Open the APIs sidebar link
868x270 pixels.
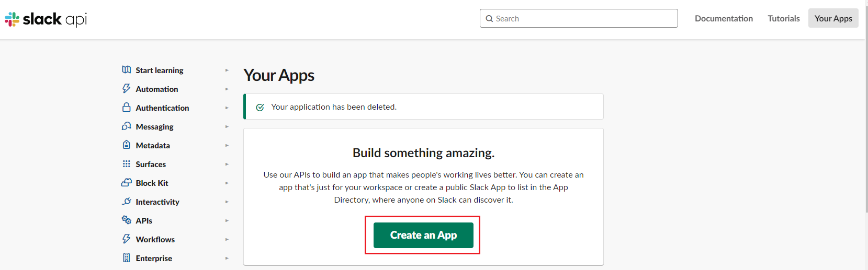144,220
